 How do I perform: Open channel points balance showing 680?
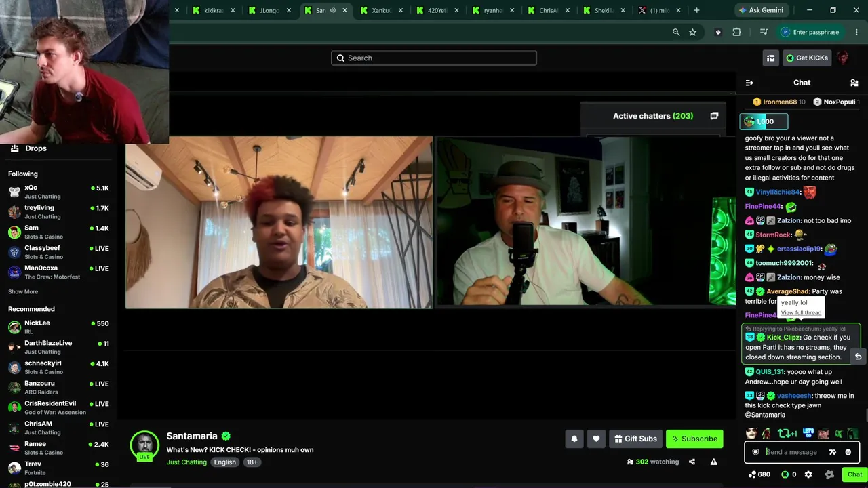click(x=759, y=474)
